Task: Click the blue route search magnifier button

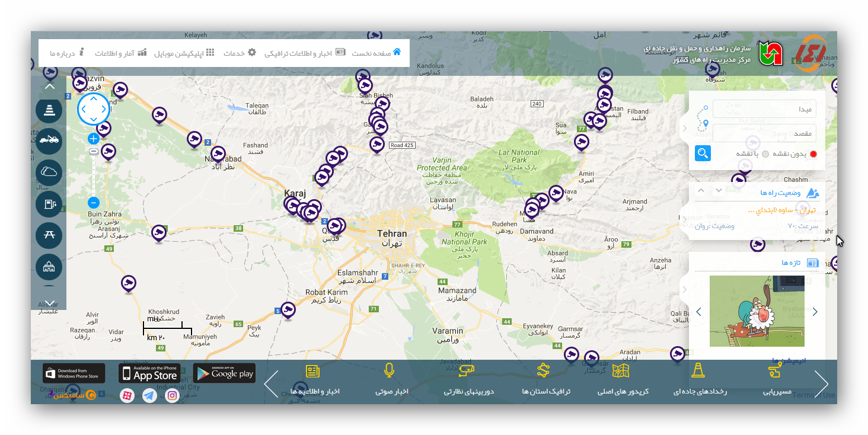Action: [x=703, y=153]
